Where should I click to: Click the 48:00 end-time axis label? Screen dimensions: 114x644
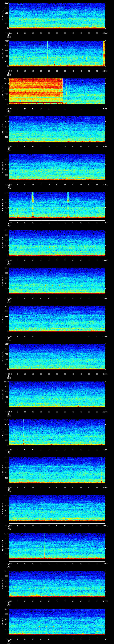click(x=105, y=147)
